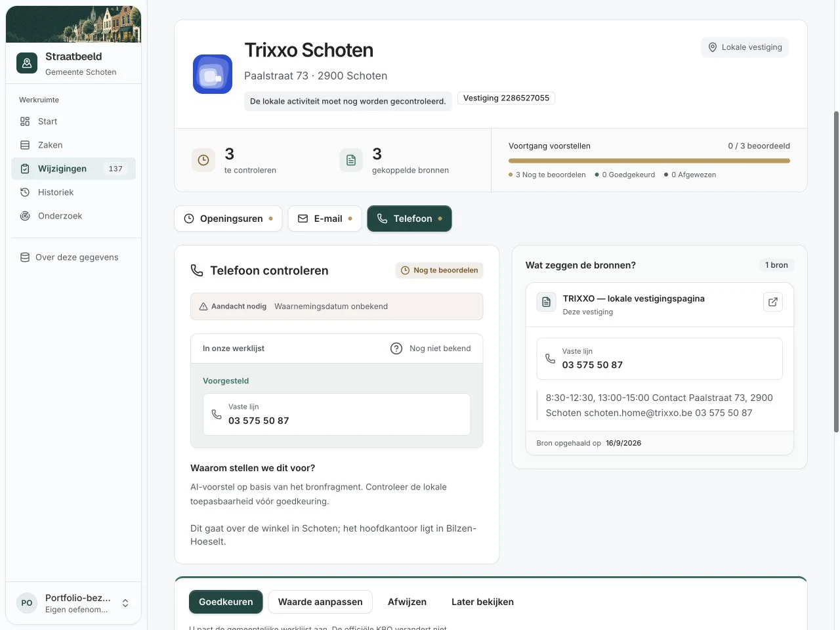Click the 3 Nog te beoordelen legend
Viewport: 840px width, 630px height.
547,175
